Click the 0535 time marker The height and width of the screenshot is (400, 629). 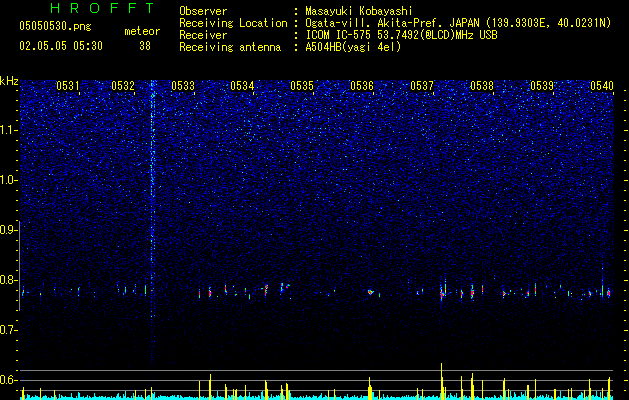point(302,86)
